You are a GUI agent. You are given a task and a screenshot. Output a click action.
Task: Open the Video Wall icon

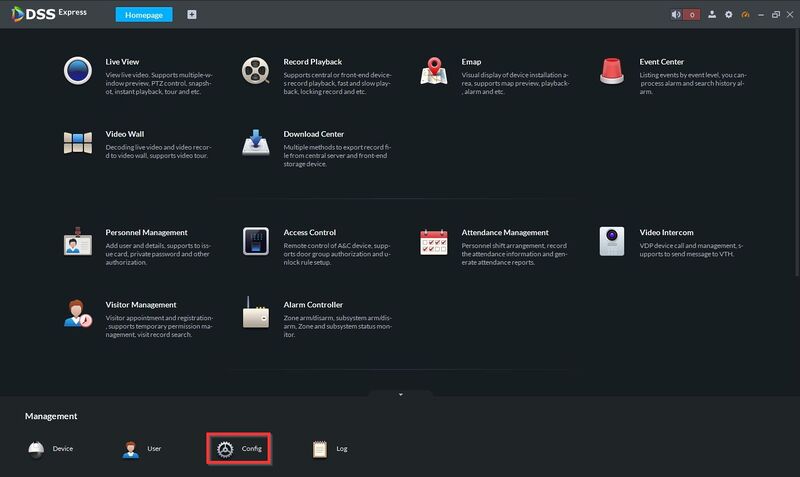[78, 143]
